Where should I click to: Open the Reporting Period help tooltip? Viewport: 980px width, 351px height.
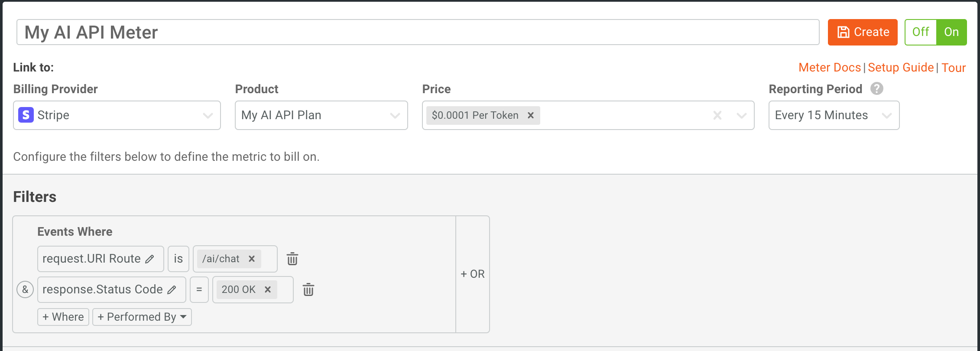pos(876,89)
